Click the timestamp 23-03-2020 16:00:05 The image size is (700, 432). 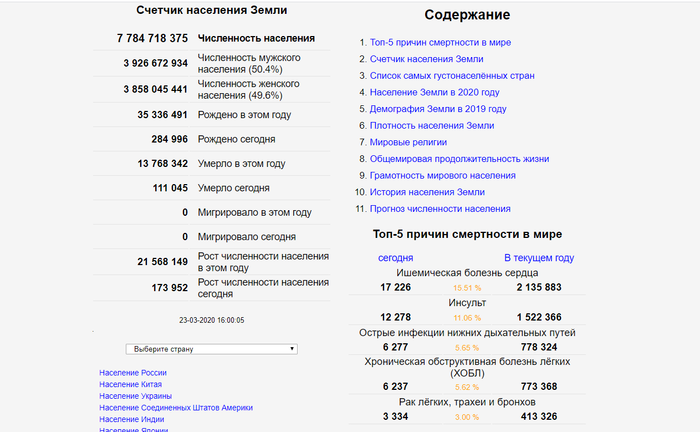[x=212, y=320]
